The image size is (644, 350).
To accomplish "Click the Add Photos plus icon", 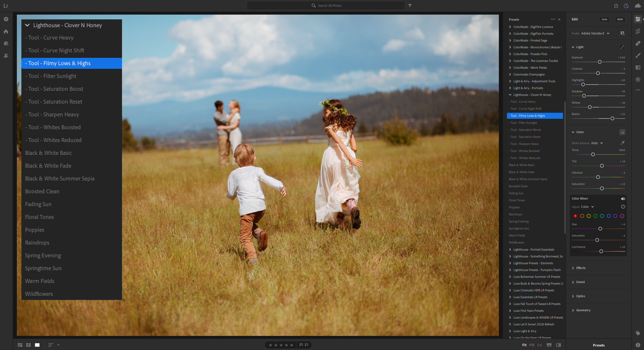I will (x=6, y=19).
